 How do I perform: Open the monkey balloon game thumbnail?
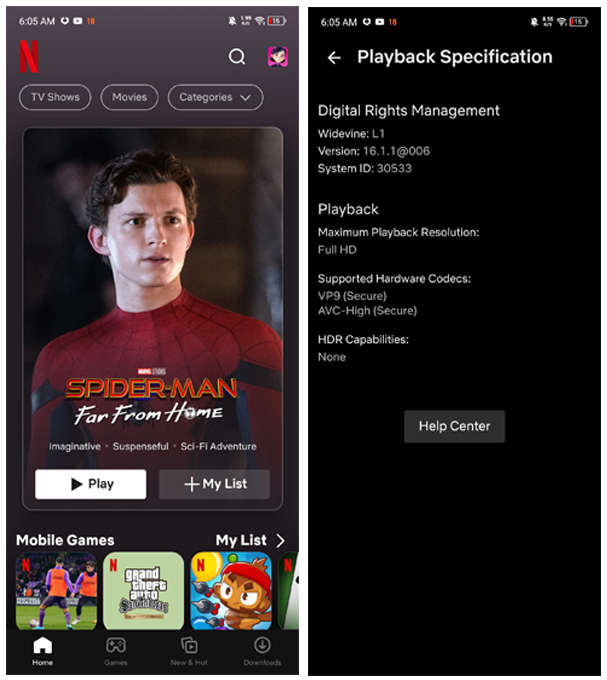coord(231,591)
